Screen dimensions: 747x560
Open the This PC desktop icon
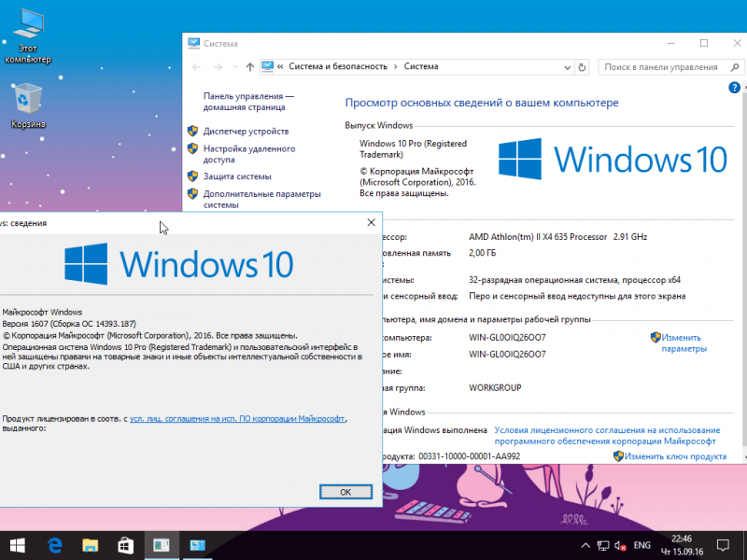[28, 35]
